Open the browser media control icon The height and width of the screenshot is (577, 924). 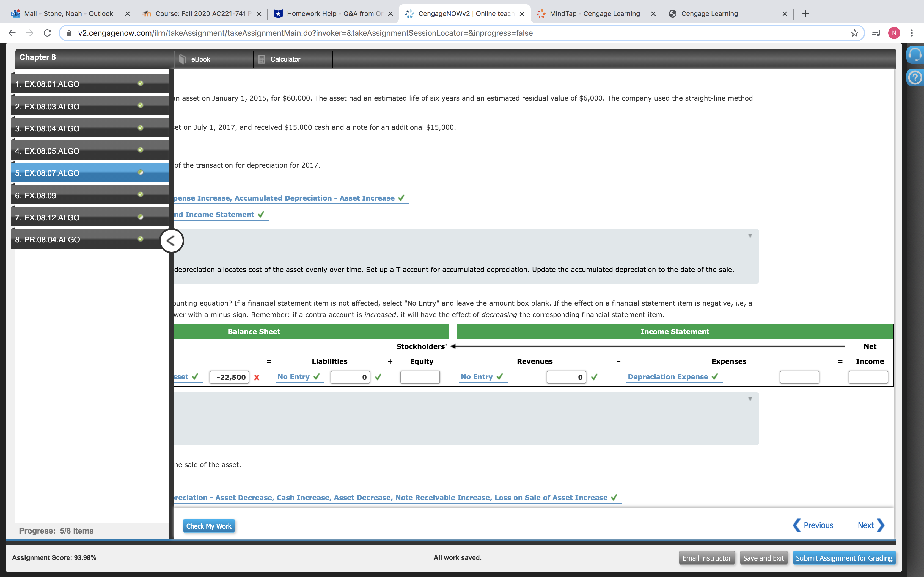point(876,33)
